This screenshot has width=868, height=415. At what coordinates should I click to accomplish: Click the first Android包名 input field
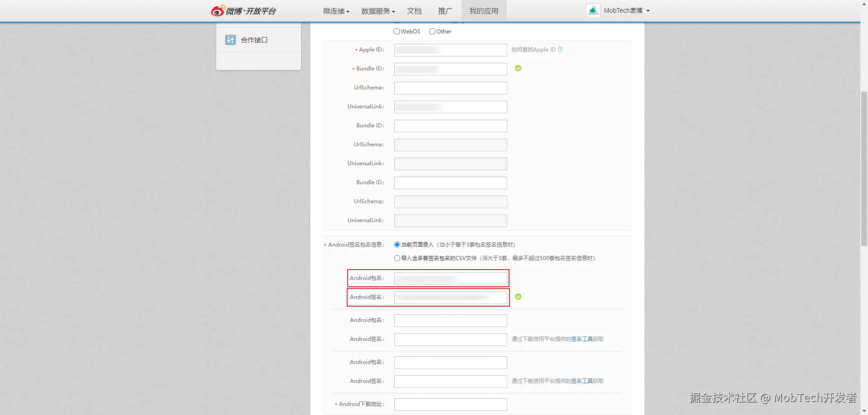coord(451,278)
